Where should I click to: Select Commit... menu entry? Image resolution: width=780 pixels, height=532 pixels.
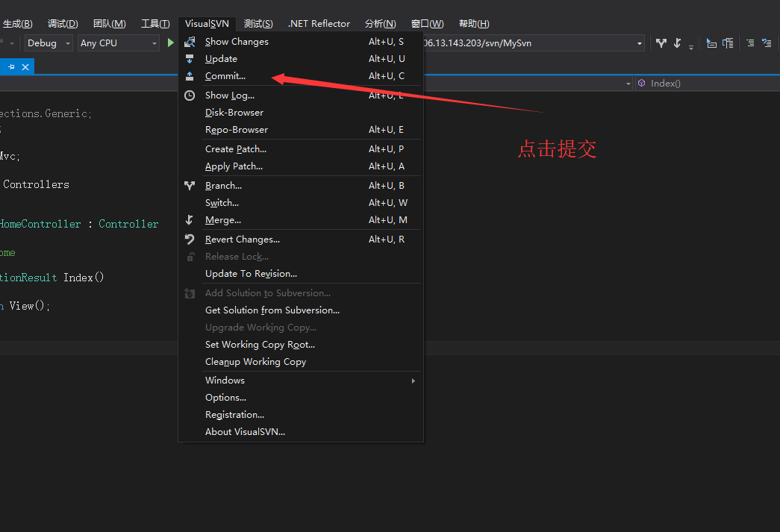301,76
